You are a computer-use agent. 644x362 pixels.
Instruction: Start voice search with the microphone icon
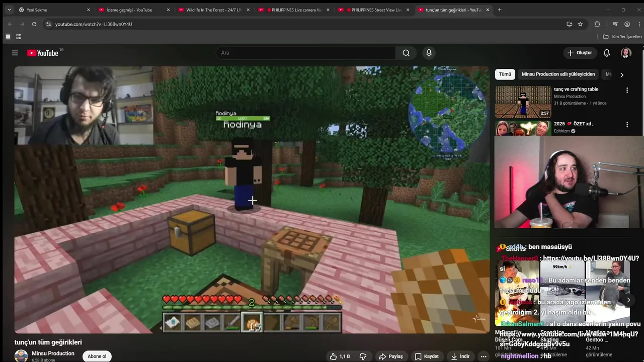[x=429, y=53]
